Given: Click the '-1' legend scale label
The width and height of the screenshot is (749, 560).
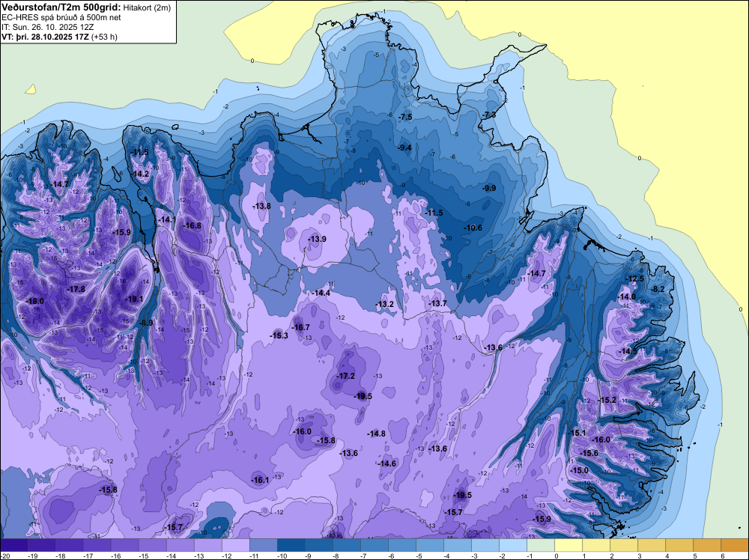Looking at the screenshot, I should (530, 556).
